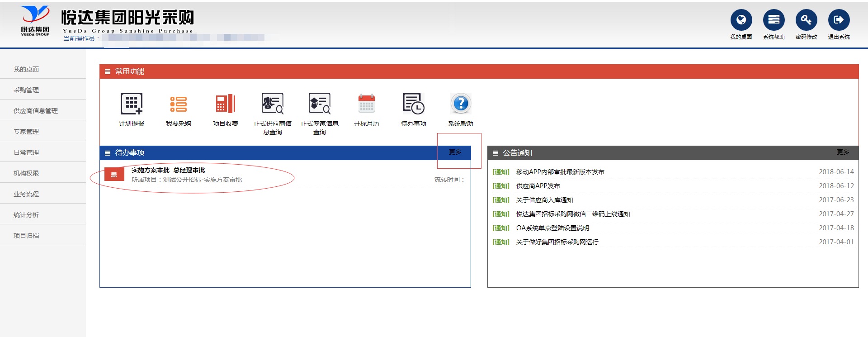Open 业务流程 sidebar item
The height and width of the screenshot is (337, 868).
(26, 194)
